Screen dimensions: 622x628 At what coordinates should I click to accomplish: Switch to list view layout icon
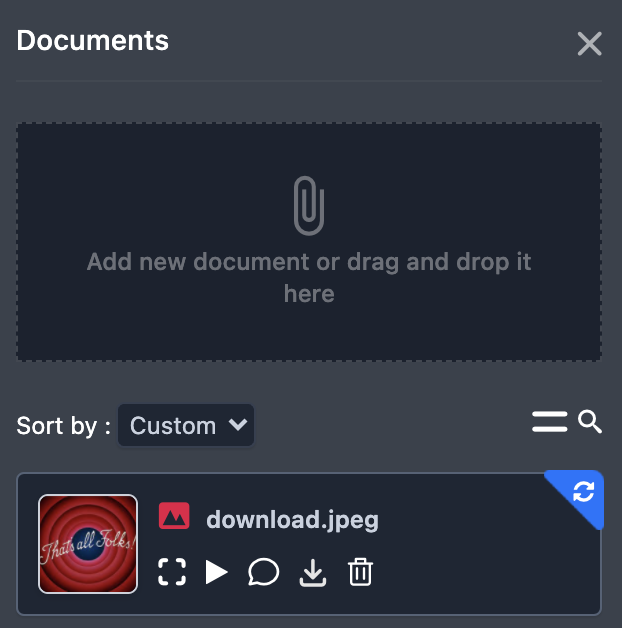point(550,421)
